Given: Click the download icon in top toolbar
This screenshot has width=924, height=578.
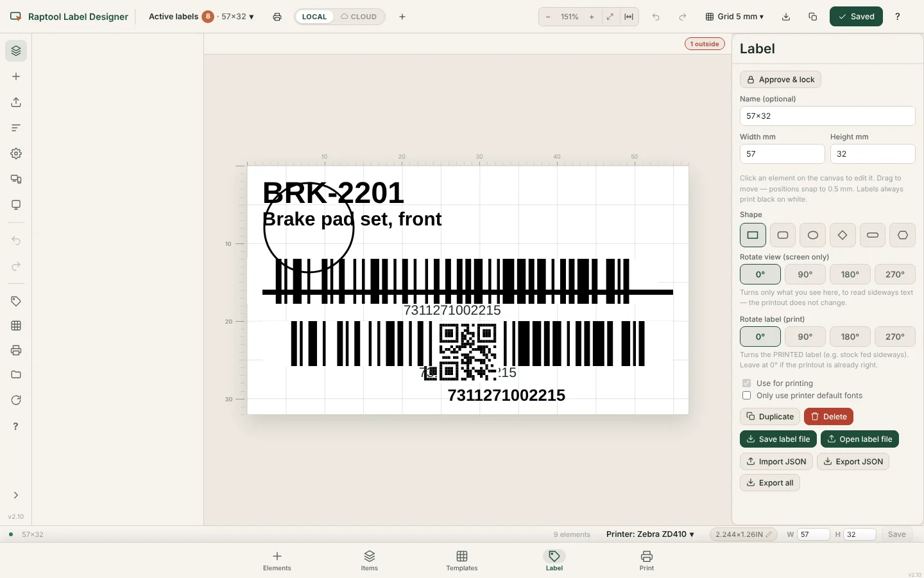Looking at the screenshot, I should pos(786,17).
